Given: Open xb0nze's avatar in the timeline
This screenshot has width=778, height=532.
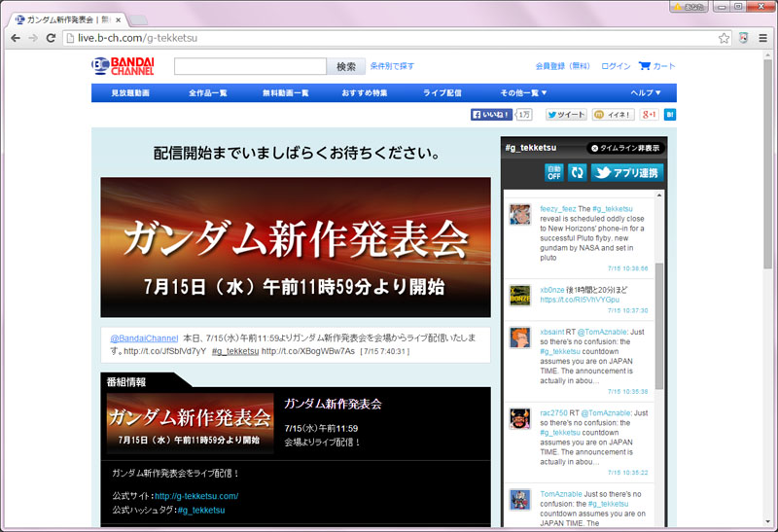Looking at the screenshot, I should pos(520,296).
